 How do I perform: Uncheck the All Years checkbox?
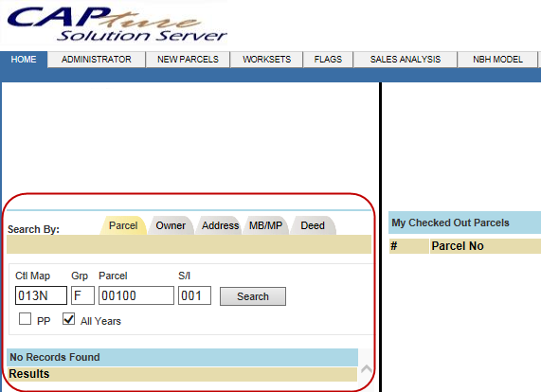(x=68, y=319)
